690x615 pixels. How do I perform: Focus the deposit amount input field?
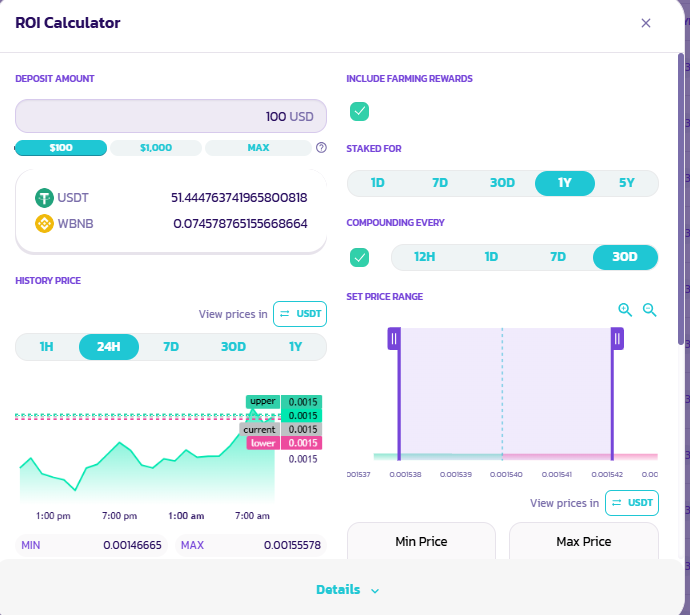click(x=171, y=116)
